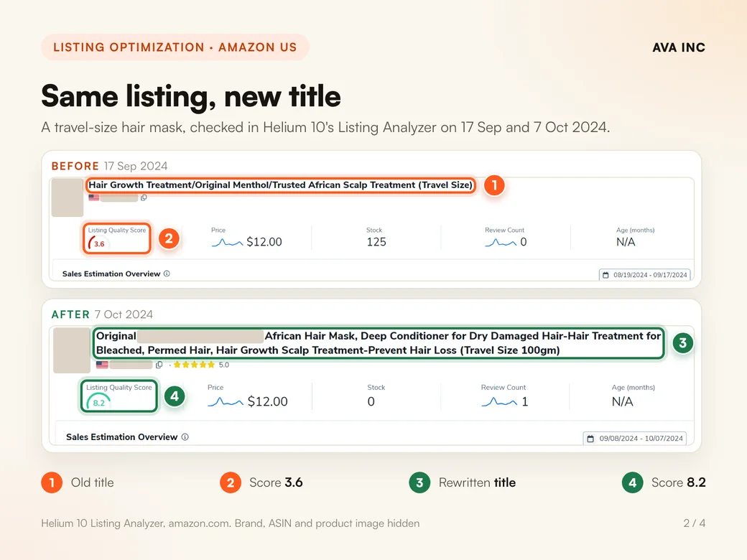Click the info icon next to the After Sales Estimation Overview
The width and height of the screenshot is (747, 560).
(185, 437)
